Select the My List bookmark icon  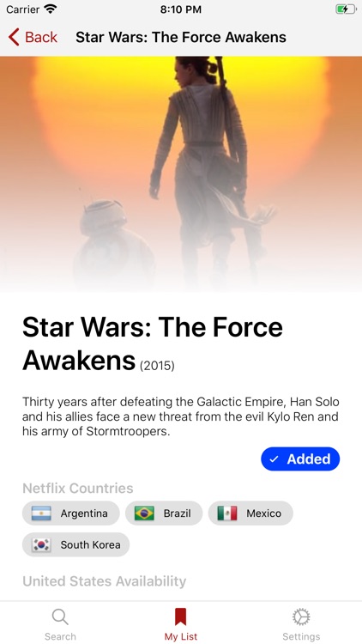[x=181, y=617]
